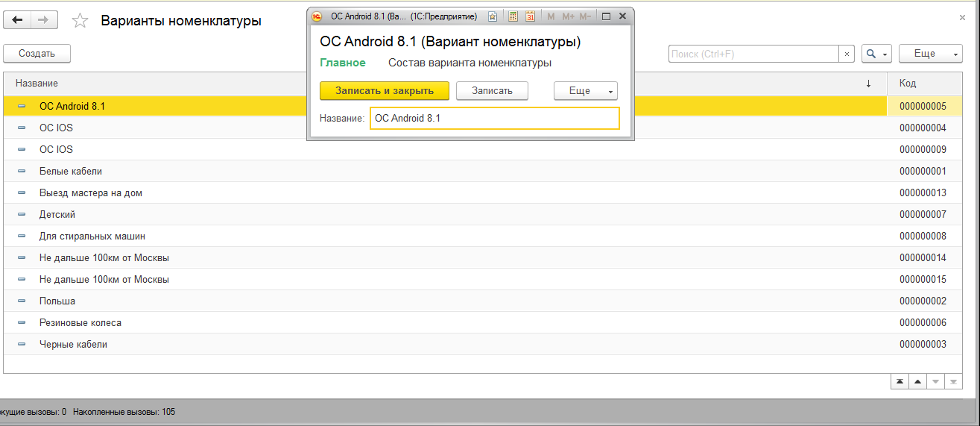Jump to the first list record
The height and width of the screenshot is (426, 980).
click(900, 381)
